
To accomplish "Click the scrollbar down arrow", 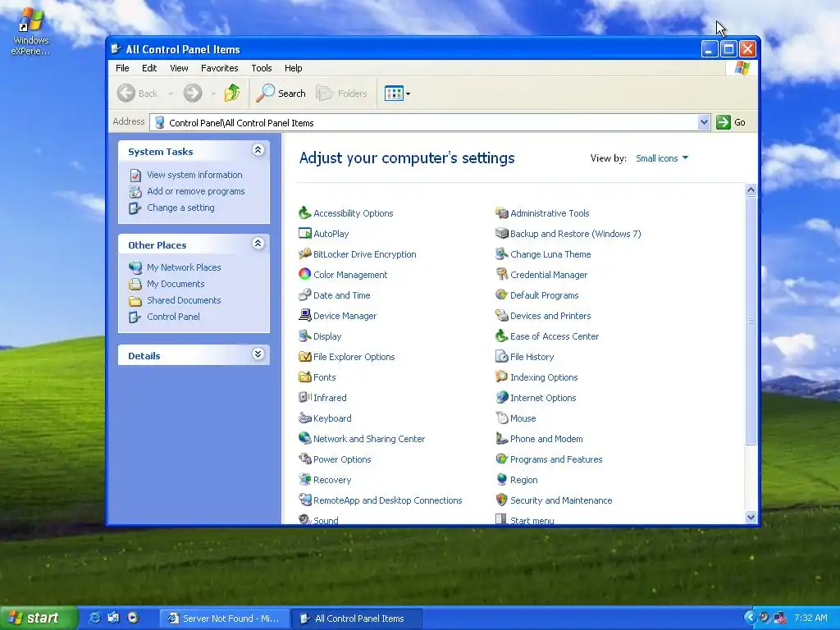I will [x=751, y=517].
